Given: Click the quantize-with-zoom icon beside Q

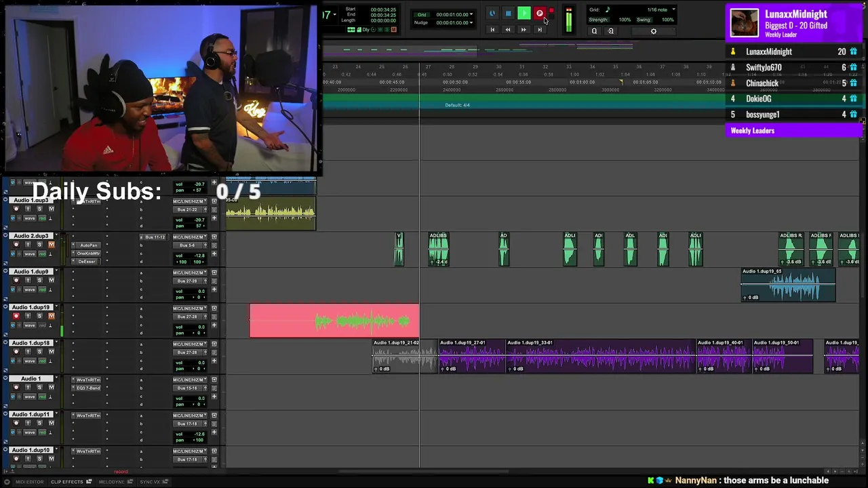Looking at the screenshot, I should [x=610, y=31].
